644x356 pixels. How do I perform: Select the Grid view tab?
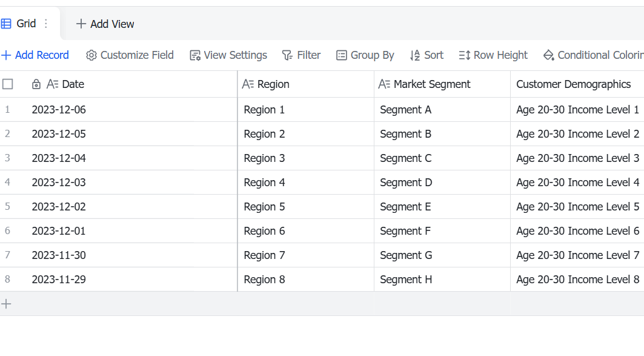(x=25, y=24)
